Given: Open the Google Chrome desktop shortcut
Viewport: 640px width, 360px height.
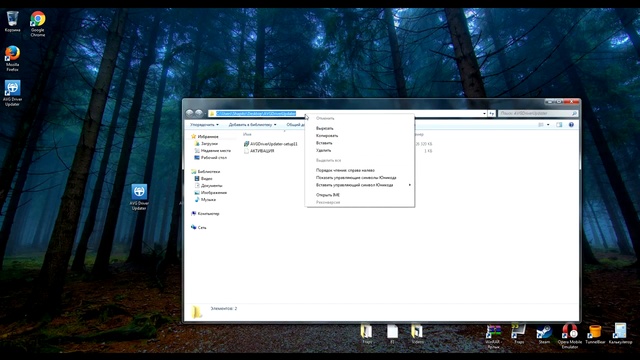Looking at the screenshot, I should pyautogui.click(x=38, y=24).
